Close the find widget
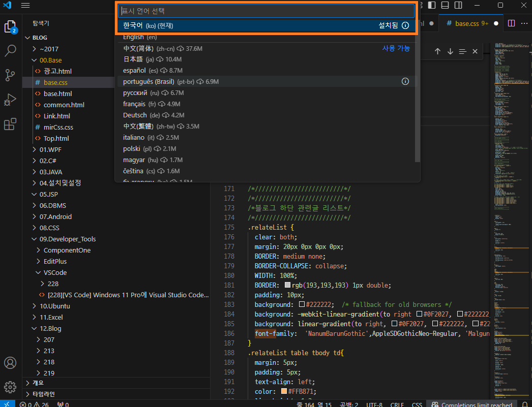The height and width of the screenshot is (407, 532). pyautogui.click(x=475, y=51)
